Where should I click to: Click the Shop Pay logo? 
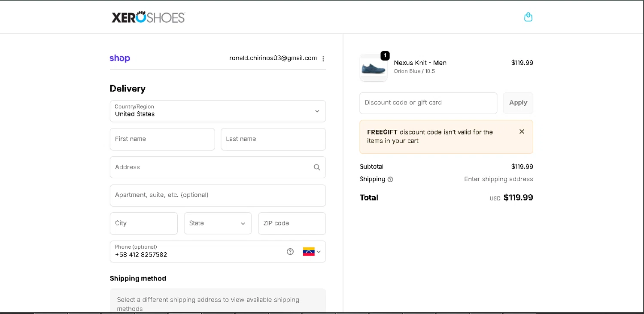click(x=120, y=58)
